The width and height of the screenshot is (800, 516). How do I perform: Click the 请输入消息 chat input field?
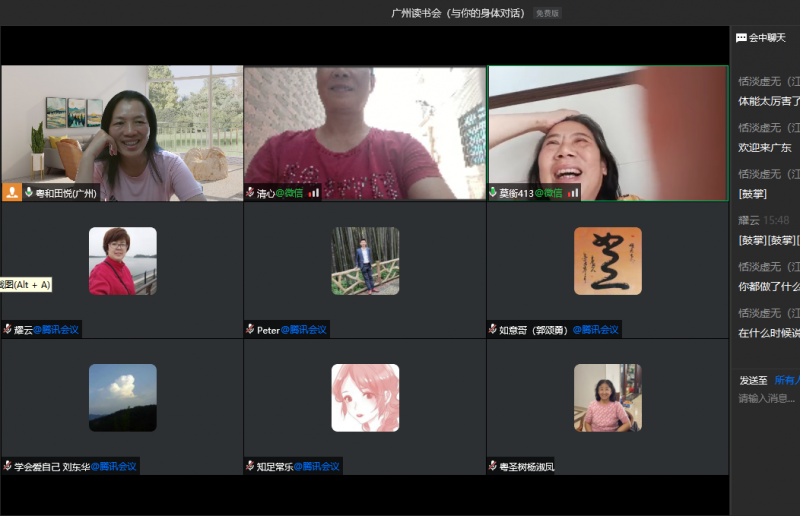(766, 398)
